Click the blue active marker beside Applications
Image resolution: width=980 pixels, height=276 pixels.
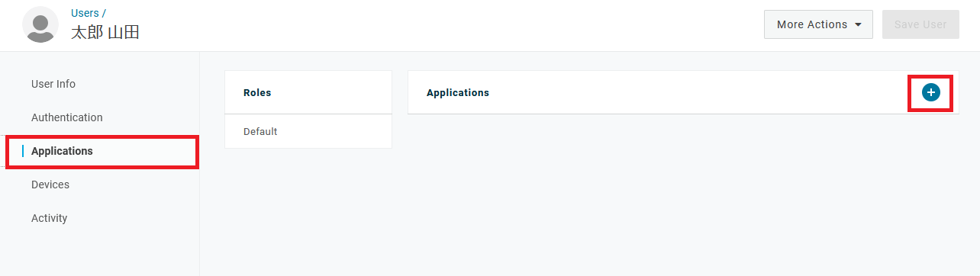coord(23,151)
